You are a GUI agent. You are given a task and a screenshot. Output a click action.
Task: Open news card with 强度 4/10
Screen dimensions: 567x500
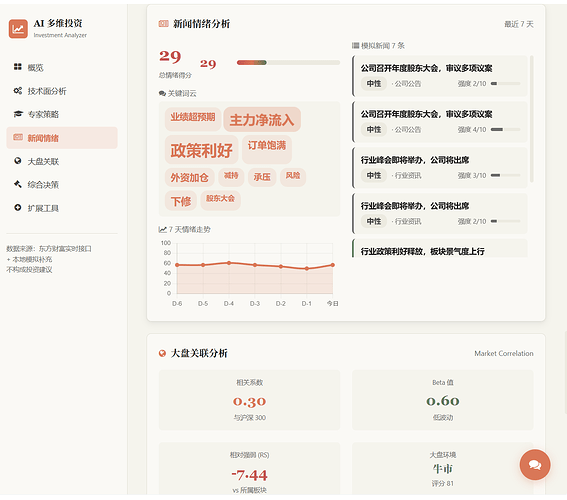pyautogui.click(x=440, y=122)
